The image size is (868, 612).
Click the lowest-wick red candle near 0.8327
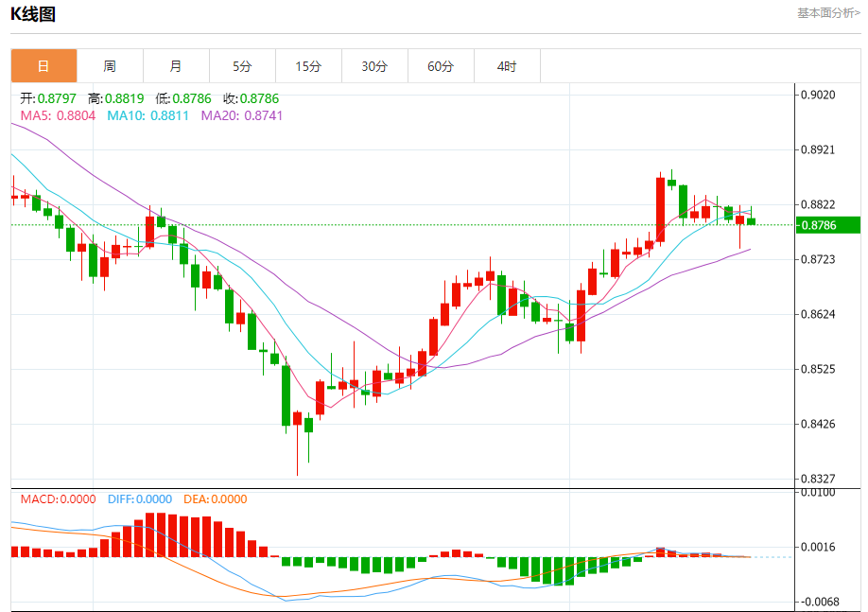297,443
